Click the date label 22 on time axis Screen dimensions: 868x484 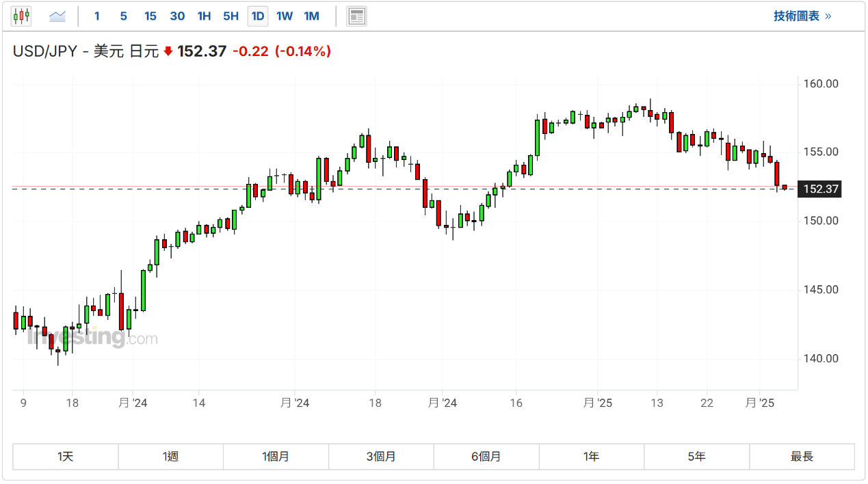coord(707,403)
